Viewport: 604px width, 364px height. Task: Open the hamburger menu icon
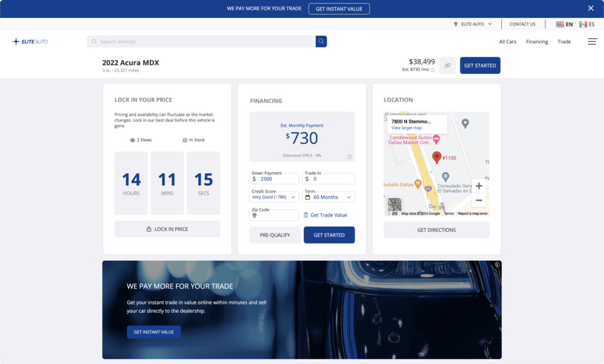pyautogui.click(x=592, y=41)
